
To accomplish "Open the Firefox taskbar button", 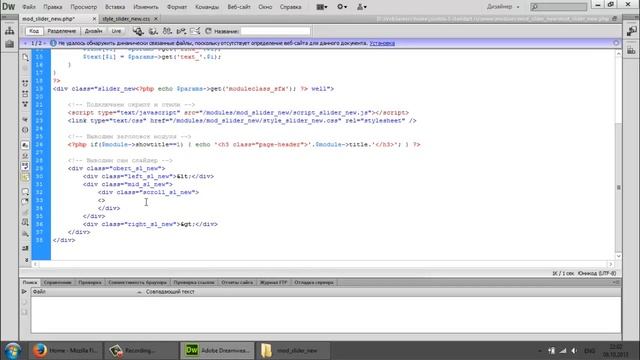I will pos(65,350).
